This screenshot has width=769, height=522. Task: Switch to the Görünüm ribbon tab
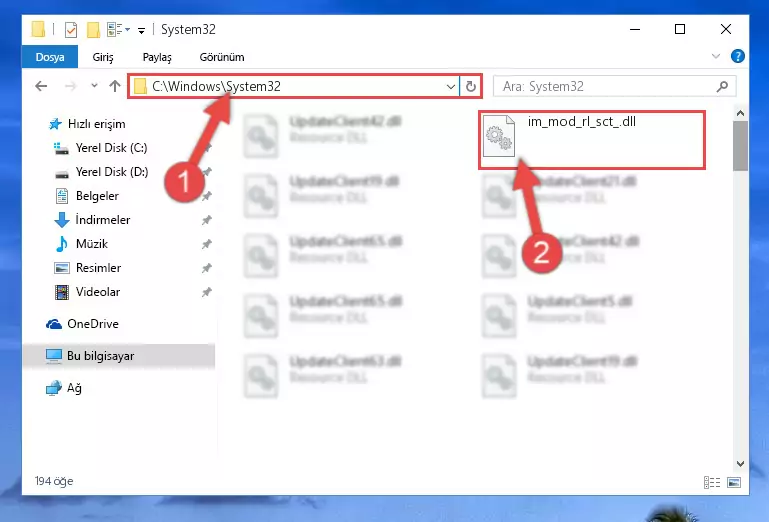[222, 57]
